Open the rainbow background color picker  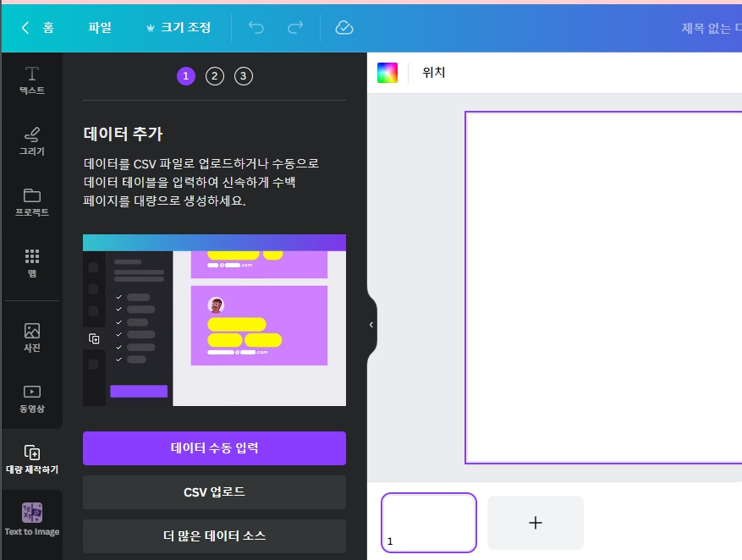pos(387,72)
